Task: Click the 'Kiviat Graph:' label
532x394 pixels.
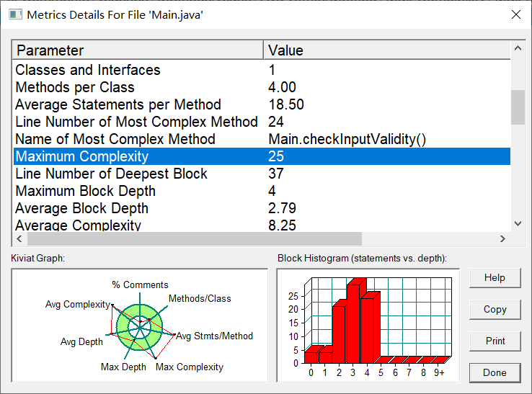Action: (37, 259)
